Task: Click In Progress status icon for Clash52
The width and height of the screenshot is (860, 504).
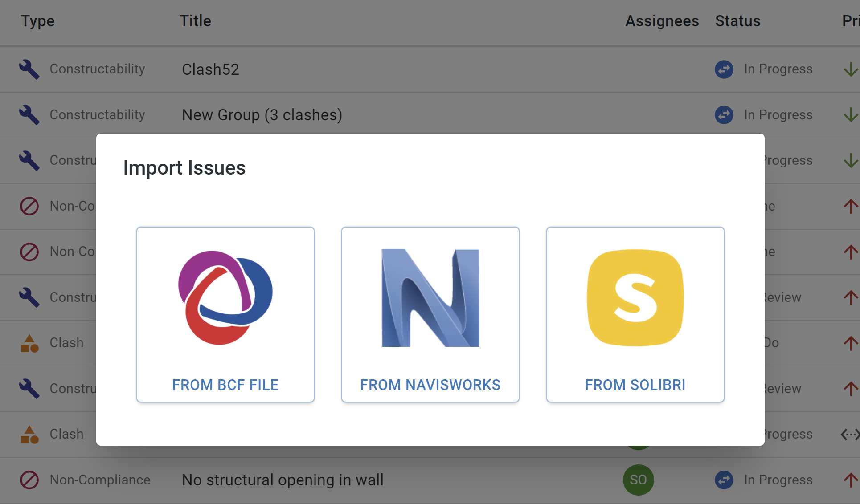Action: click(x=724, y=69)
